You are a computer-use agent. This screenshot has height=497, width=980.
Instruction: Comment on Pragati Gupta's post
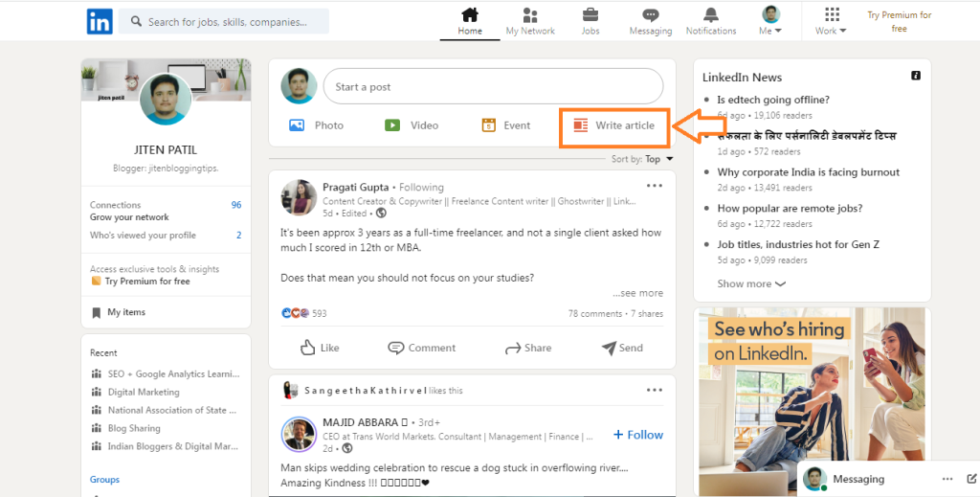coord(422,348)
